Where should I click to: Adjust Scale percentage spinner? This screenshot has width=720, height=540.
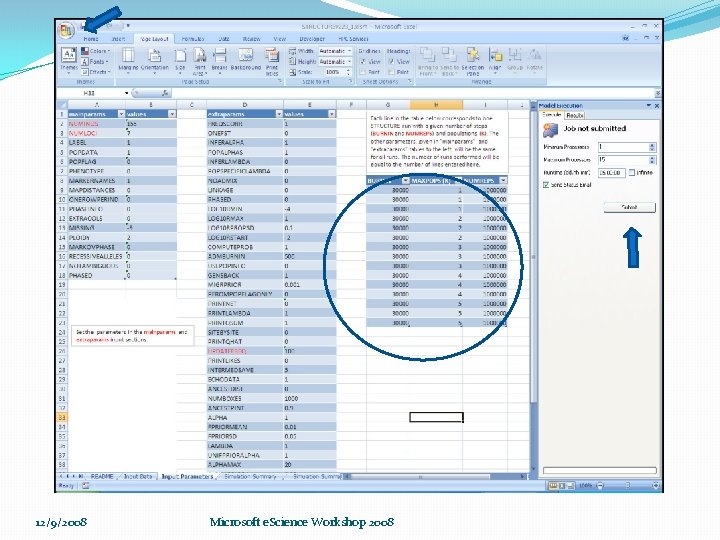[x=348, y=72]
